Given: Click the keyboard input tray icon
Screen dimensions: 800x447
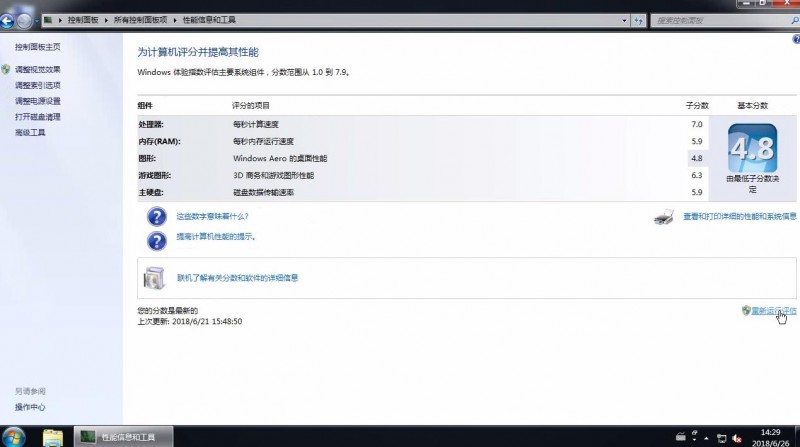Looking at the screenshot, I should point(681,437).
